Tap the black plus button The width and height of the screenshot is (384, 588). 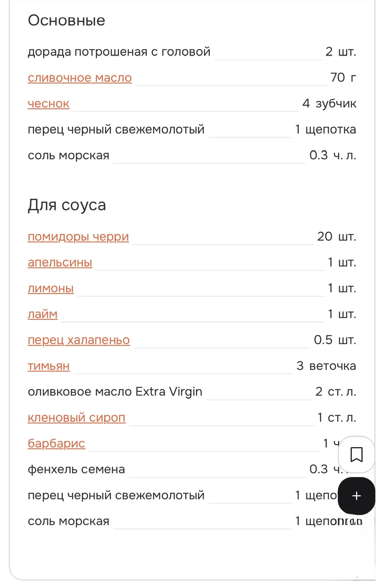coord(356,496)
